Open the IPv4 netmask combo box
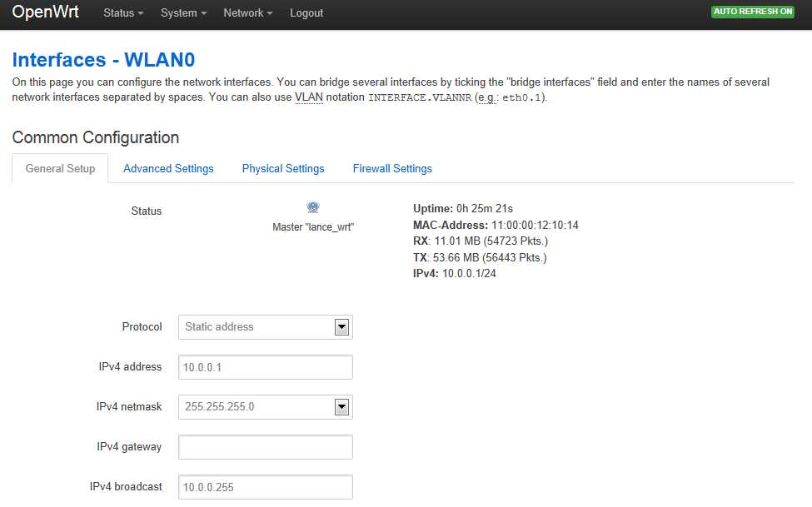This screenshot has height=507, width=812. [266, 407]
